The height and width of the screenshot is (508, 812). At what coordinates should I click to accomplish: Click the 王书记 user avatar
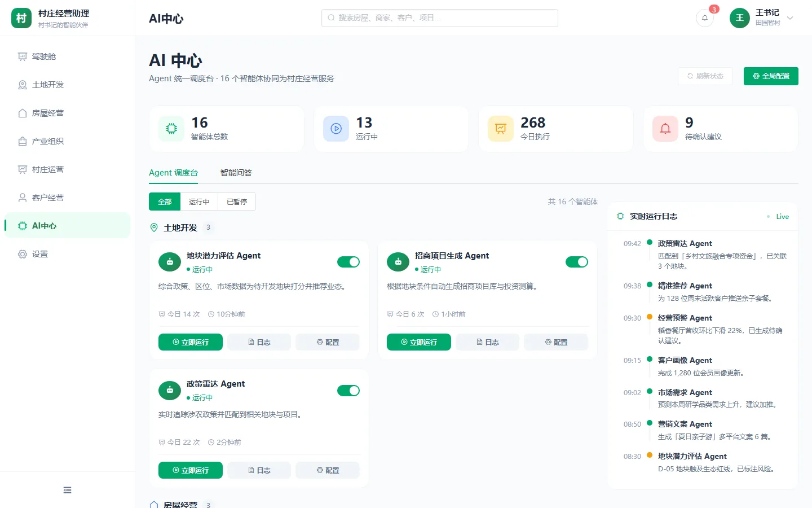coord(740,18)
